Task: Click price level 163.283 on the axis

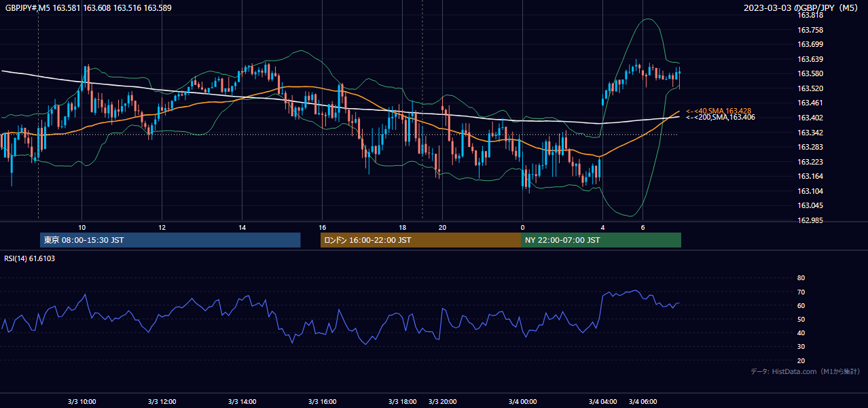Action: coord(810,147)
